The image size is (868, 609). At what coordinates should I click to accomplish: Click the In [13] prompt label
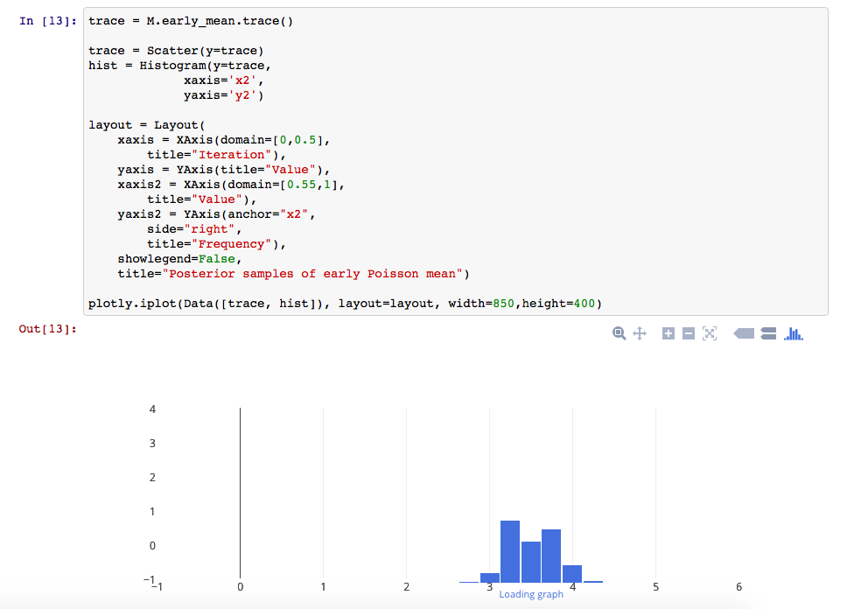click(x=48, y=21)
